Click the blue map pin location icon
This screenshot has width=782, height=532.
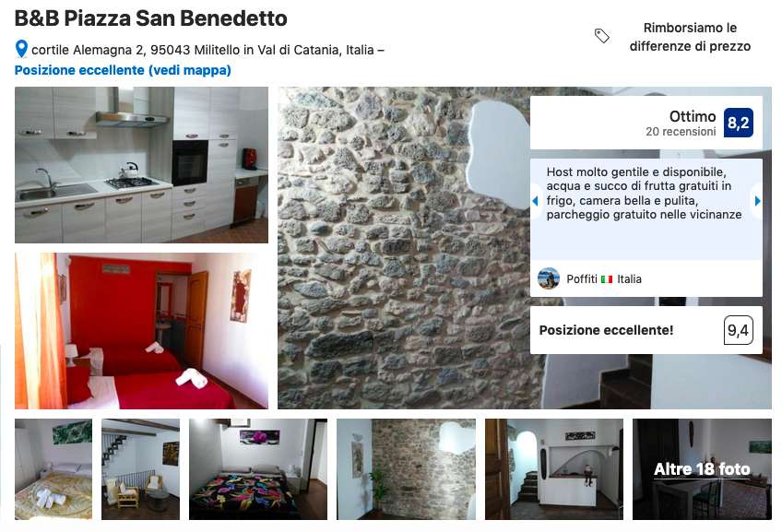click(x=21, y=50)
